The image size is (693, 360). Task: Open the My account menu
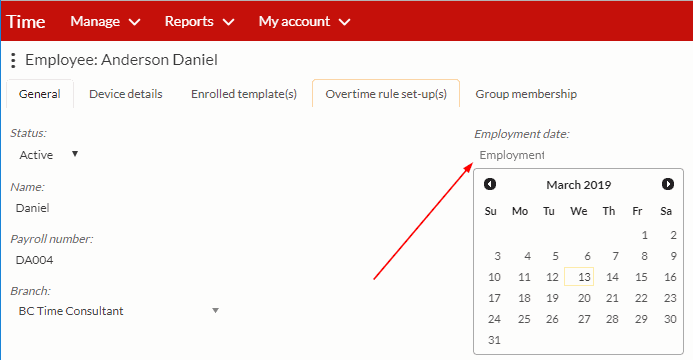305,21
